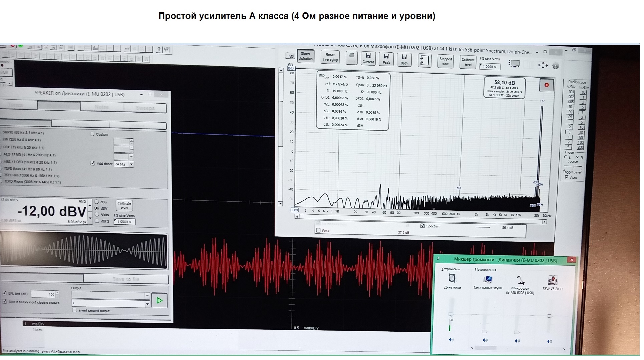This screenshot has width=644, height=360.
Task: Expand the output channel L dropdown
Action: tap(147, 304)
